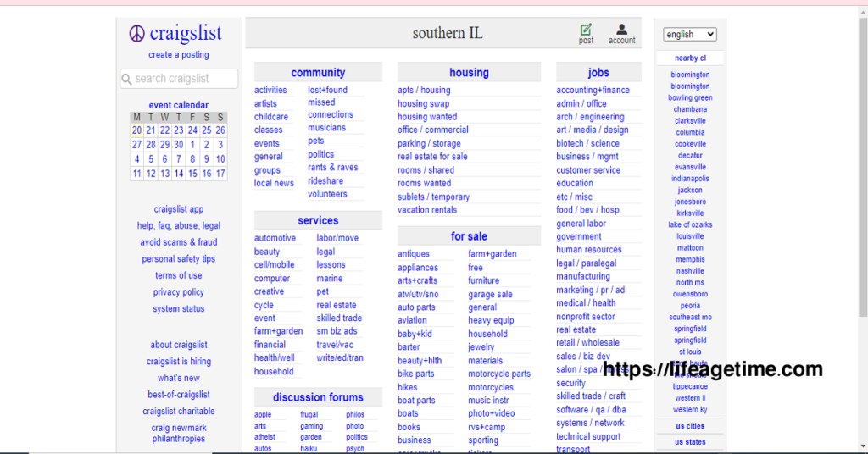Go to nearby indianapolis site
The width and height of the screenshot is (868, 454).
(x=690, y=179)
